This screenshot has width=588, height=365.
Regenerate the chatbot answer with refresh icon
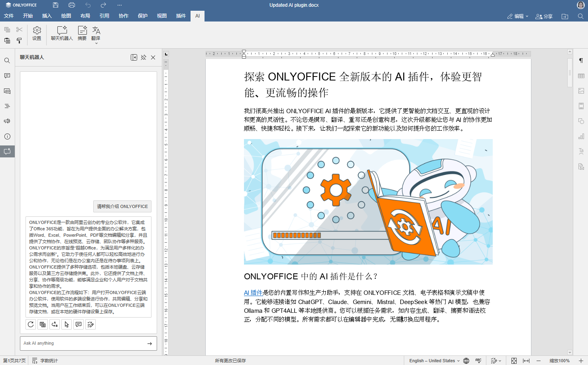tap(31, 324)
